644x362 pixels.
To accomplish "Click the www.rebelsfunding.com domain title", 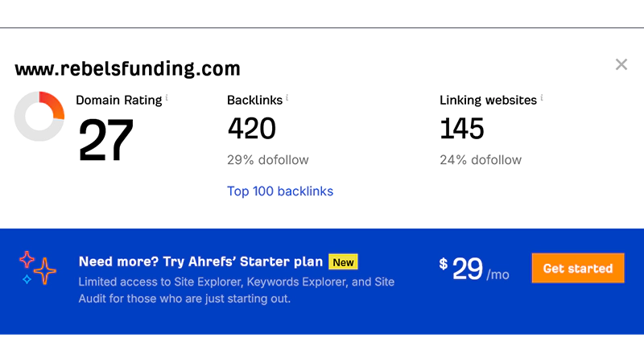I will click(127, 69).
